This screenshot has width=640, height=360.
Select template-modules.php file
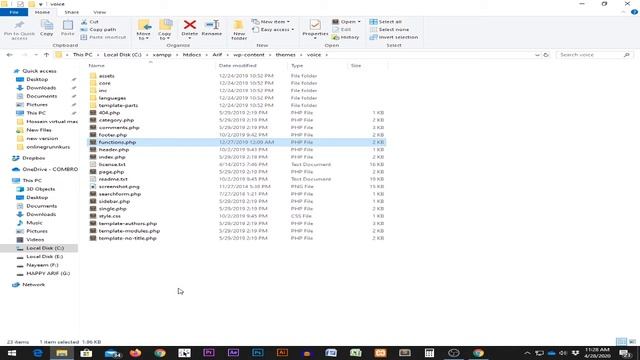click(129, 231)
